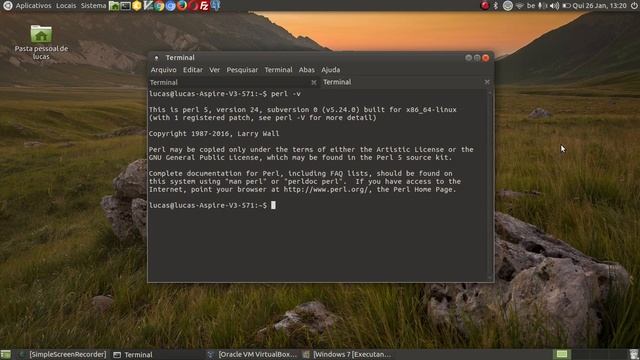Click the Terminal vertical scrollbar
Viewport: 640px width, 360px height.
pyautogui.click(x=490, y=185)
